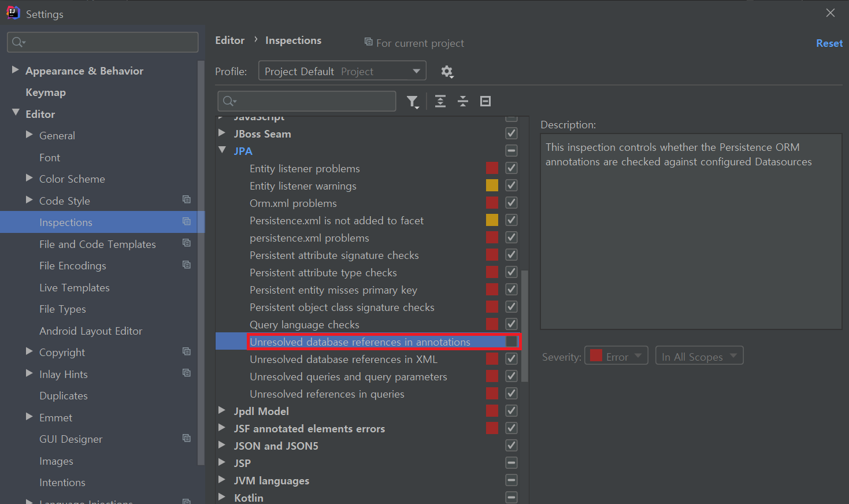Click the reset filter icon beside collapse all

[485, 101]
